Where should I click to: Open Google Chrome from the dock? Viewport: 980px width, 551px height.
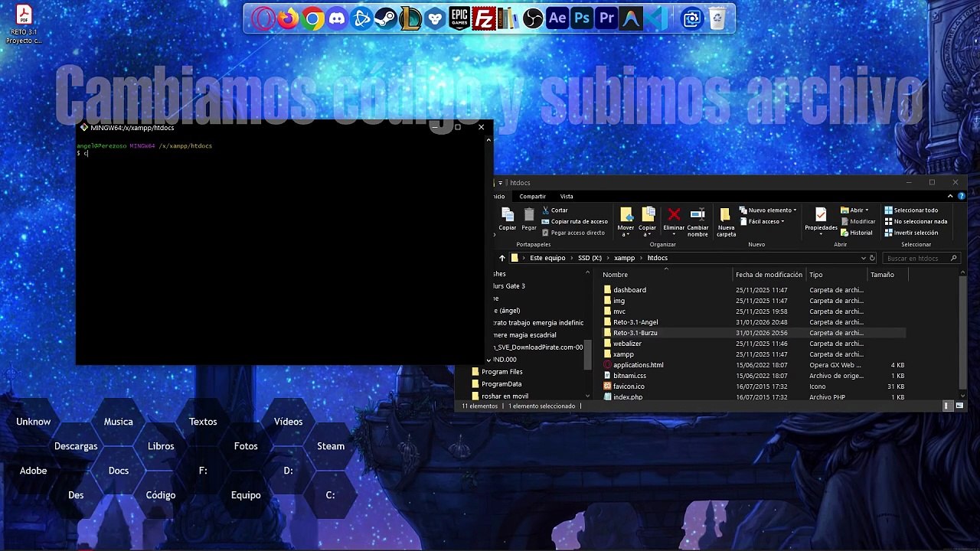[x=312, y=18]
